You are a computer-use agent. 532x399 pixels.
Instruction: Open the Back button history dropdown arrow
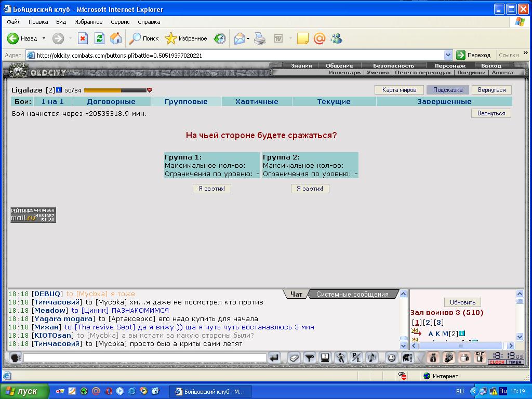[x=44, y=38]
